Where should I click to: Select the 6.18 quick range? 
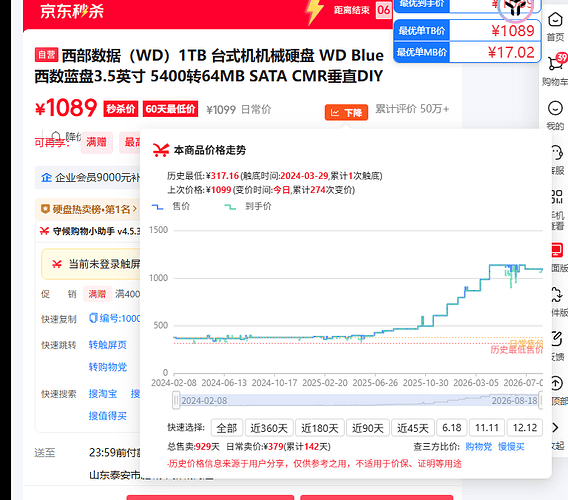pyautogui.click(x=452, y=428)
